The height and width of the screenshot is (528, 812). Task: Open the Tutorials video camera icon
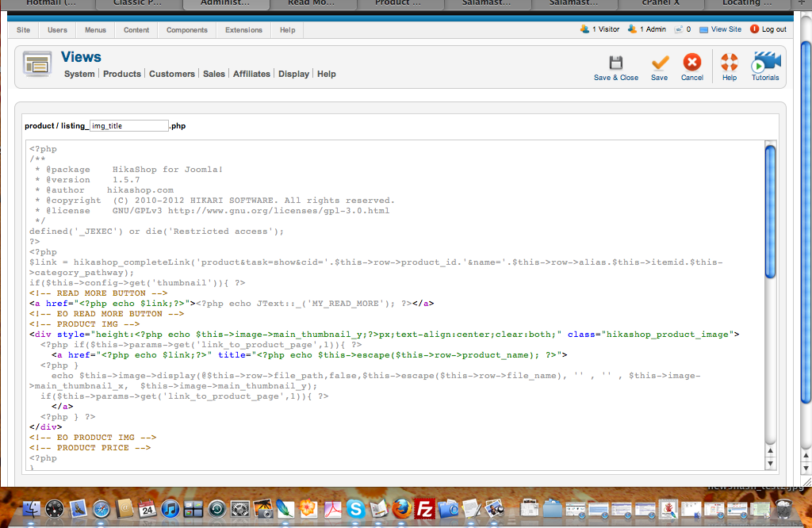tap(765, 63)
